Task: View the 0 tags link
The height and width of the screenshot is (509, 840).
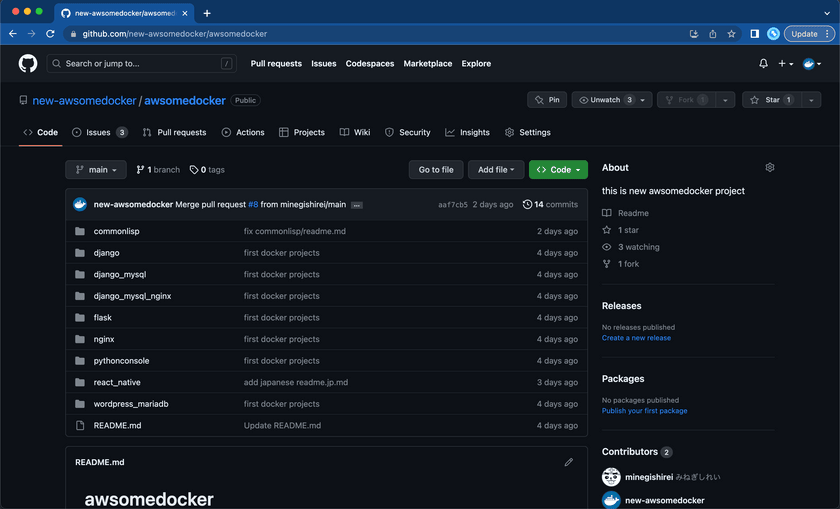Action: pos(207,170)
